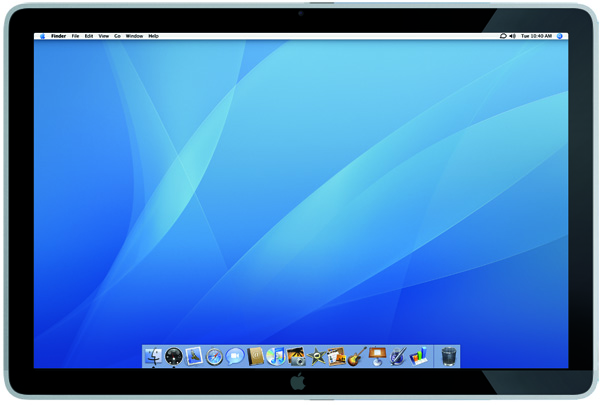The image size is (600, 405).
Task: Open the File menu
Action: 75,36
